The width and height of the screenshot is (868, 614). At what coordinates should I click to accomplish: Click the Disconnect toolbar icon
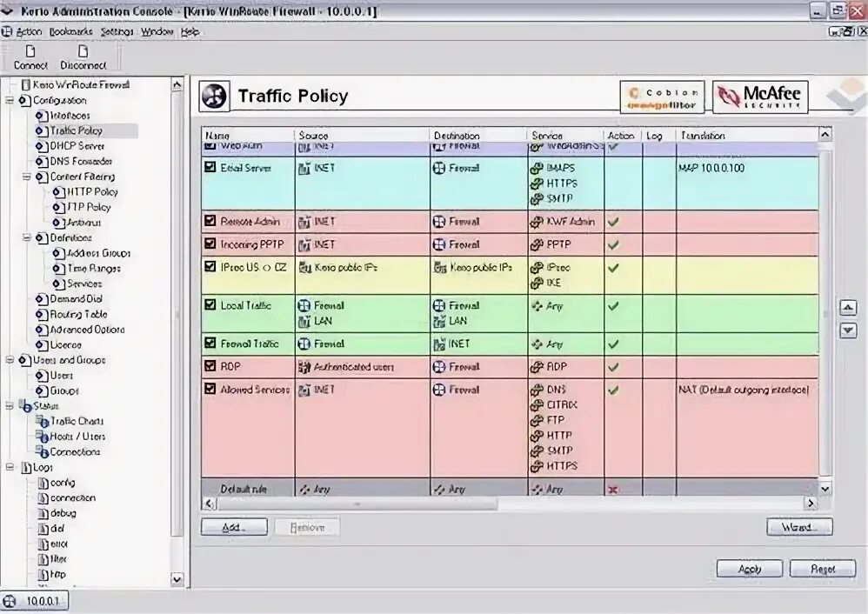83,57
